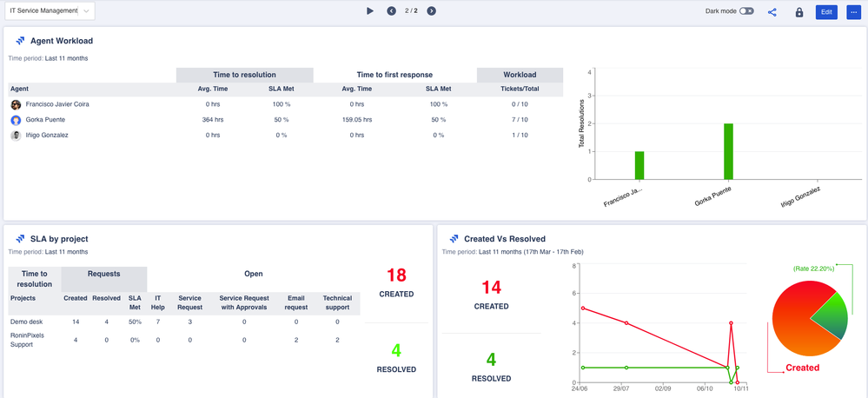Go to previous dashboard page arrow
The width and height of the screenshot is (868, 398).
[391, 11]
